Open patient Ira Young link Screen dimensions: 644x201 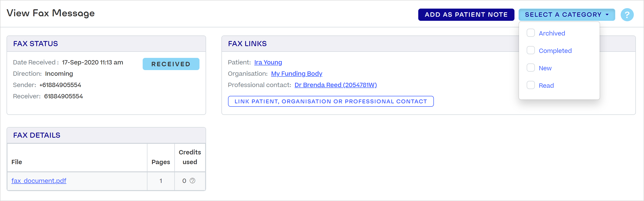point(268,62)
